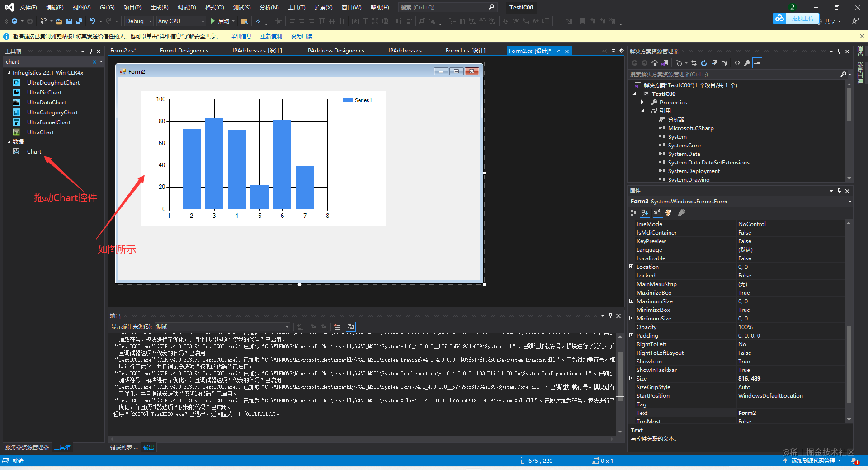868x470 pixels.
Task: Click the clear all output icon
Action: (337, 326)
